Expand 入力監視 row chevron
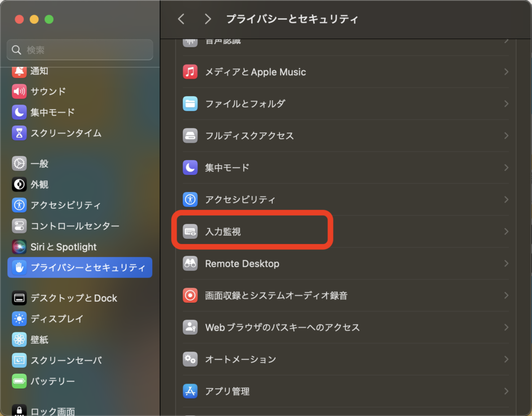Screen dimensions: 532x416 [506, 232]
